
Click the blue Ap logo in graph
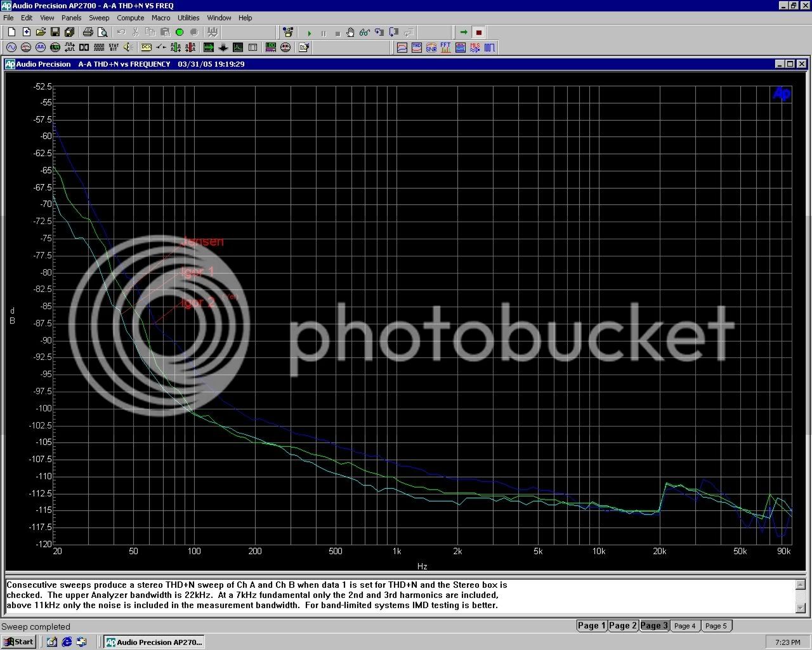(x=782, y=94)
